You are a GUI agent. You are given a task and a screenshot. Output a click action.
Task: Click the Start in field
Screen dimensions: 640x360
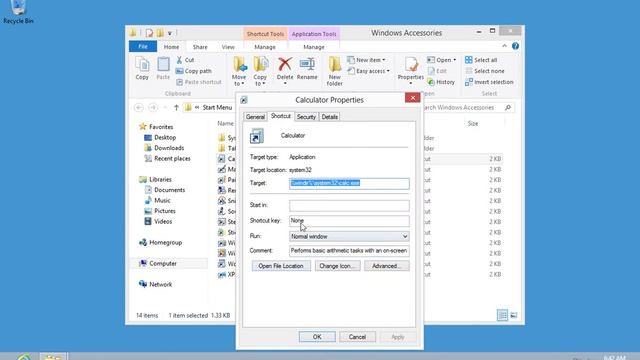point(349,205)
